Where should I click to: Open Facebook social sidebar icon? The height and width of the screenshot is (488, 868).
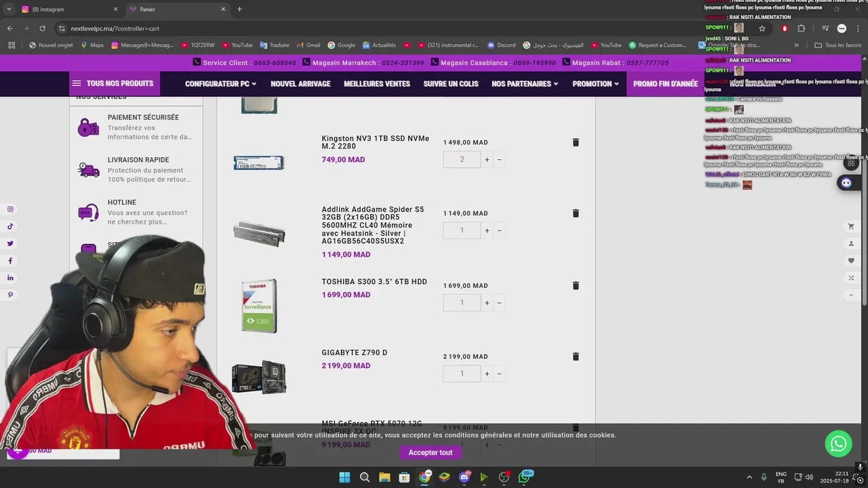coord(10,261)
